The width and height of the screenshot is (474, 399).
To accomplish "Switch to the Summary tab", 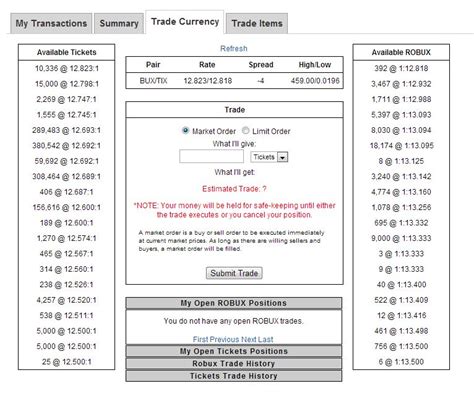I will pyautogui.click(x=119, y=23).
